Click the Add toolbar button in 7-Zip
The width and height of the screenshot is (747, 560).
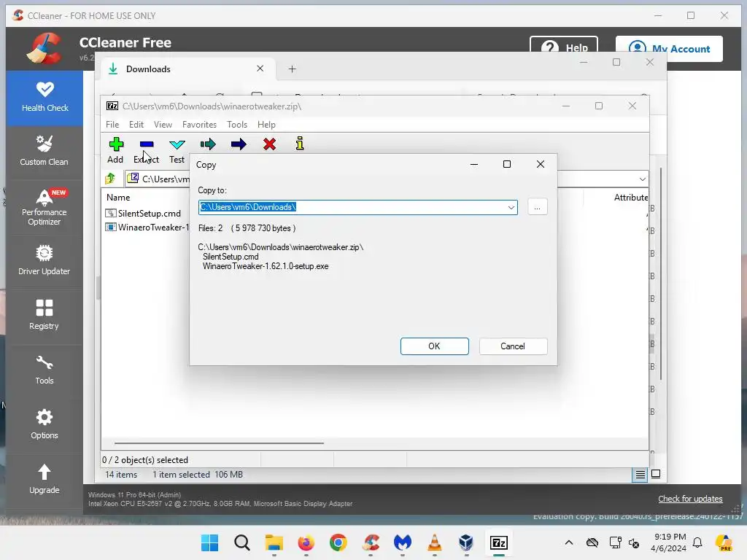116,150
